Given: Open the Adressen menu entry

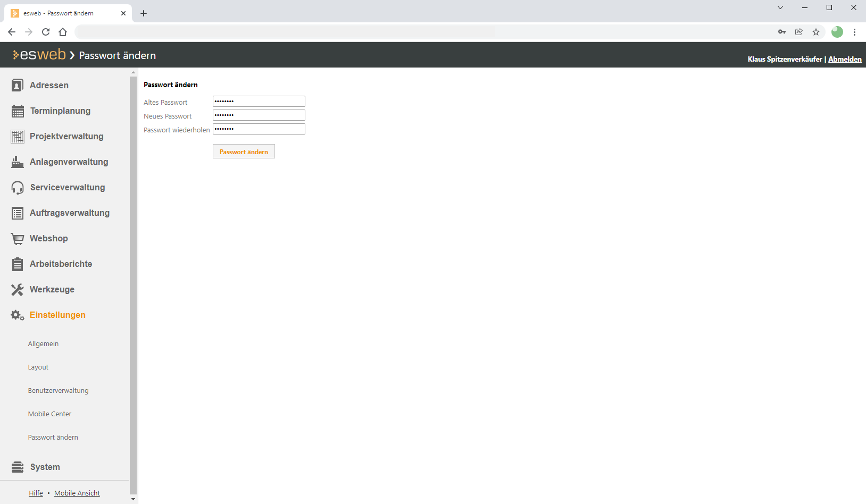Looking at the screenshot, I should [49, 85].
